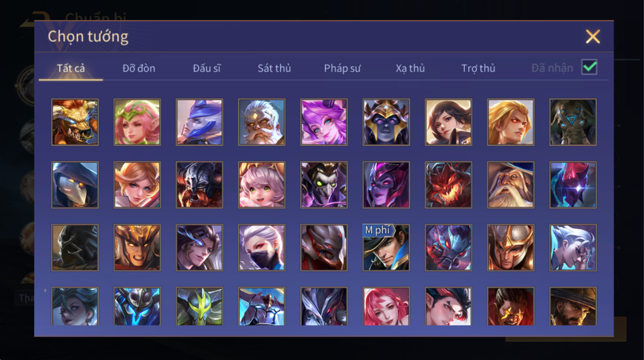Select the white-haired masked ninja hero
The image size is (644, 360).
[x=262, y=248]
